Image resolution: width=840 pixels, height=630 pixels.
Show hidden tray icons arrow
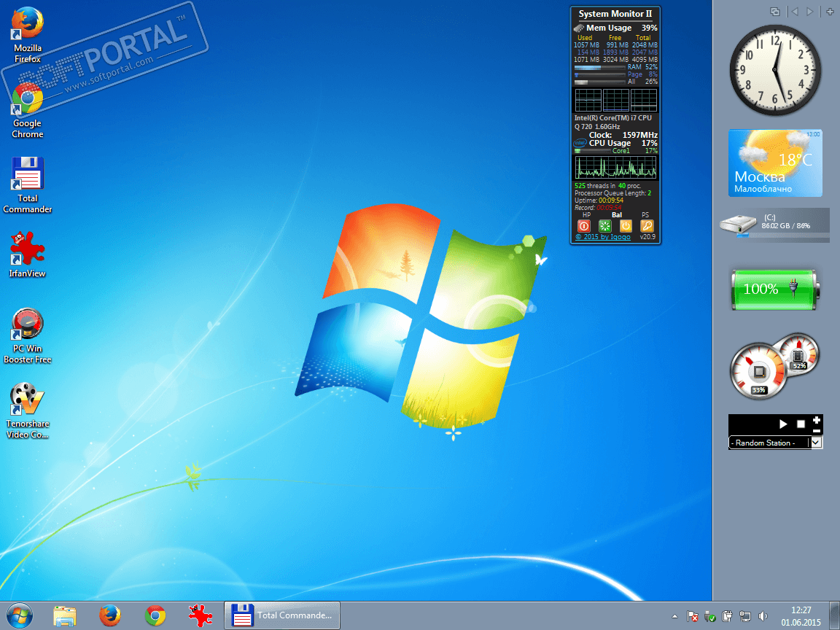674,617
